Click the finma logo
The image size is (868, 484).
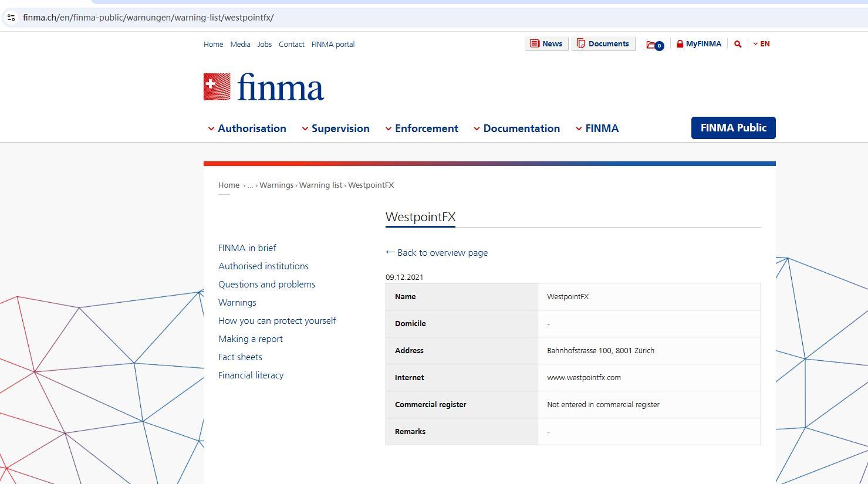[x=264, y=87]
